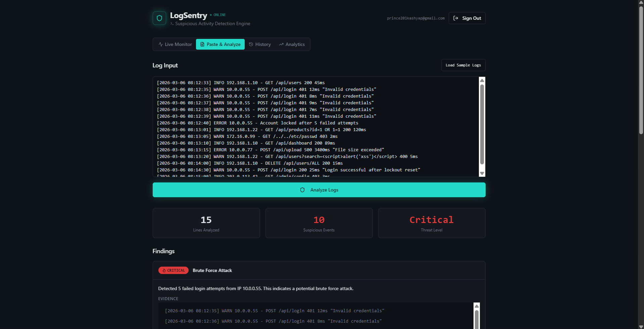The height and width of the screenshot is (329, 644).
Task: Click the Suspicious Activity Detection Engine subtitle
Action: tap(213, 23)
